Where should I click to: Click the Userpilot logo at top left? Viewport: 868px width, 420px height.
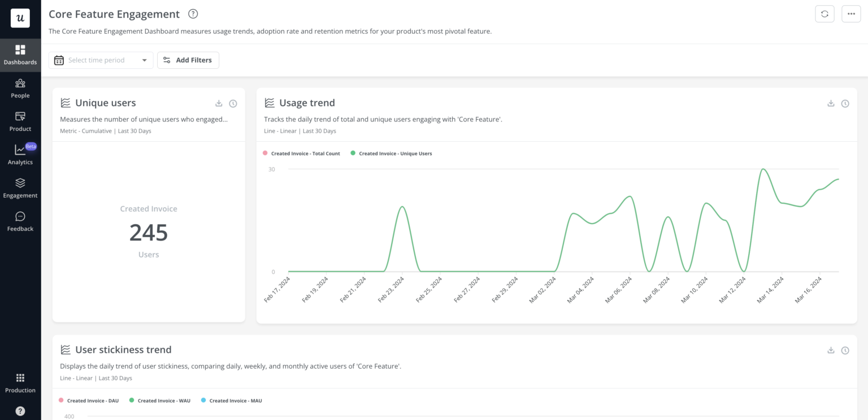20,17
